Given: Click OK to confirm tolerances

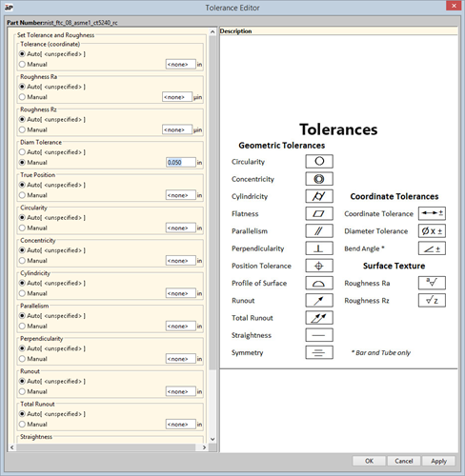Looking at the screenshot, I should (369, 461).
